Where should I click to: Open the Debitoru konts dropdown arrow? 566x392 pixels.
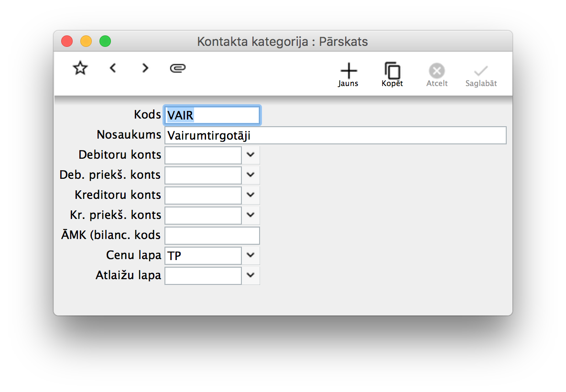(x=250, y=155)
